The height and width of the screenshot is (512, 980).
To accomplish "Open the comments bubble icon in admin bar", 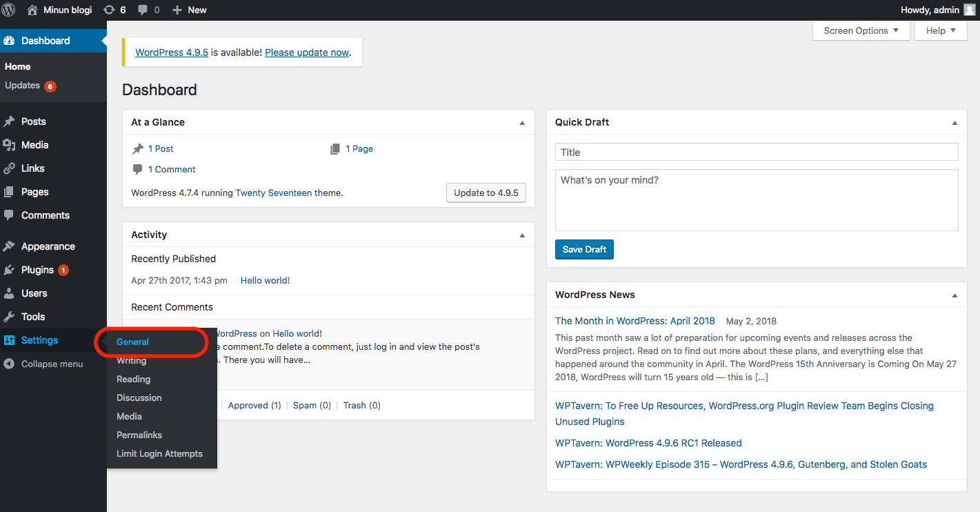I will 143,10.
